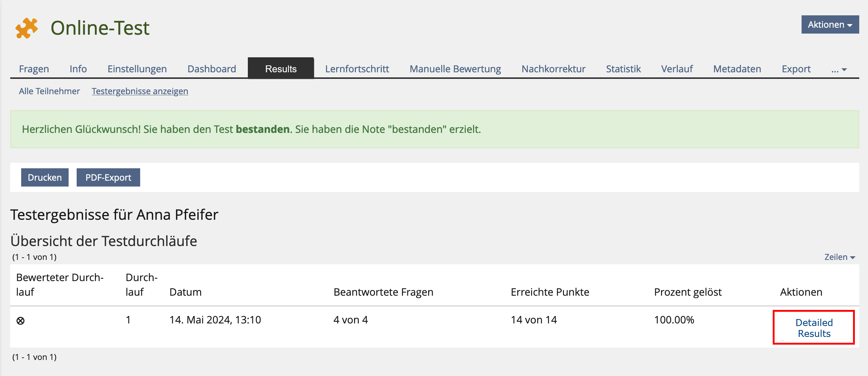Click the cell reading 14 von 14

coord(534,320)
